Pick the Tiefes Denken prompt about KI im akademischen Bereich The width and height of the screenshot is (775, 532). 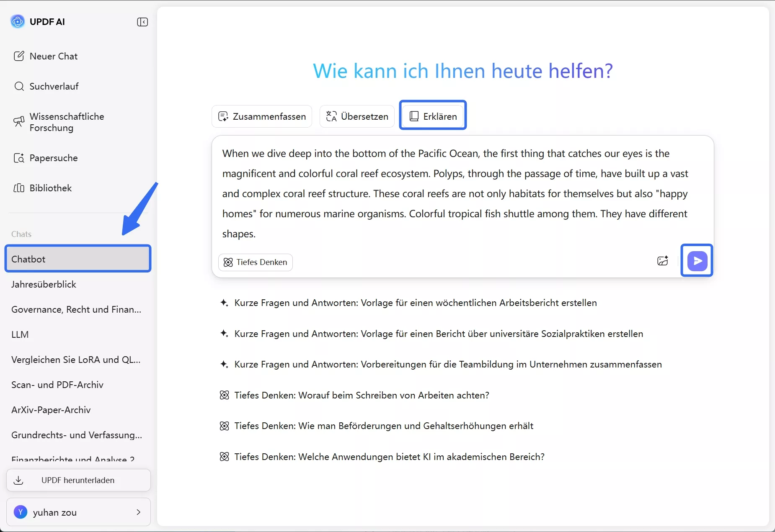(x=389, y=457)
